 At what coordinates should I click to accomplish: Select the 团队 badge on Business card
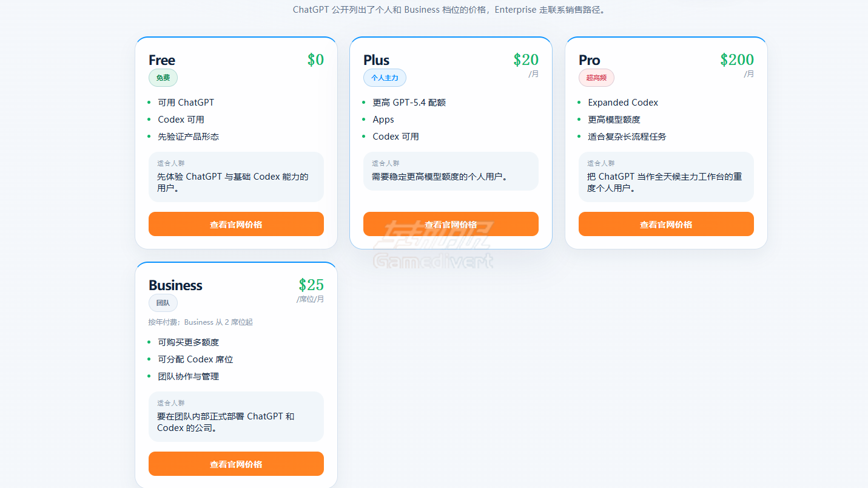[163, 303]
